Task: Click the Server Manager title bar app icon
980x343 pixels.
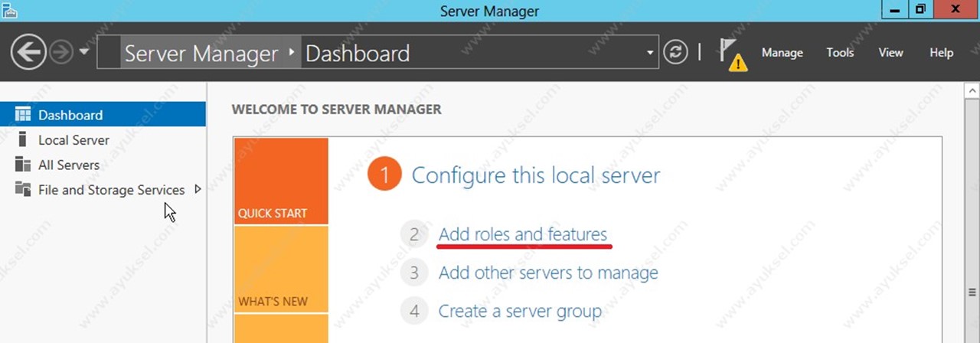Action: coord(9,10)
